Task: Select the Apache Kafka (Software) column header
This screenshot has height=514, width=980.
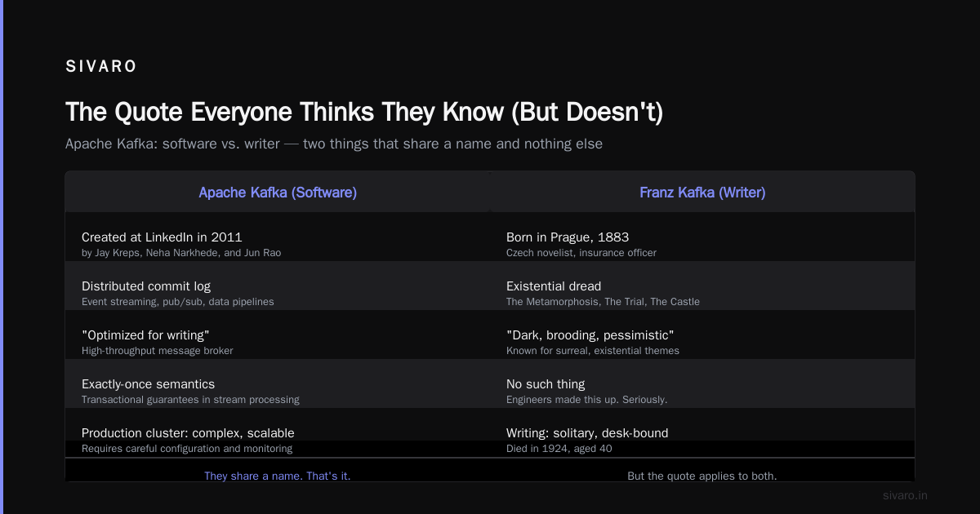Action: (278, 193)
